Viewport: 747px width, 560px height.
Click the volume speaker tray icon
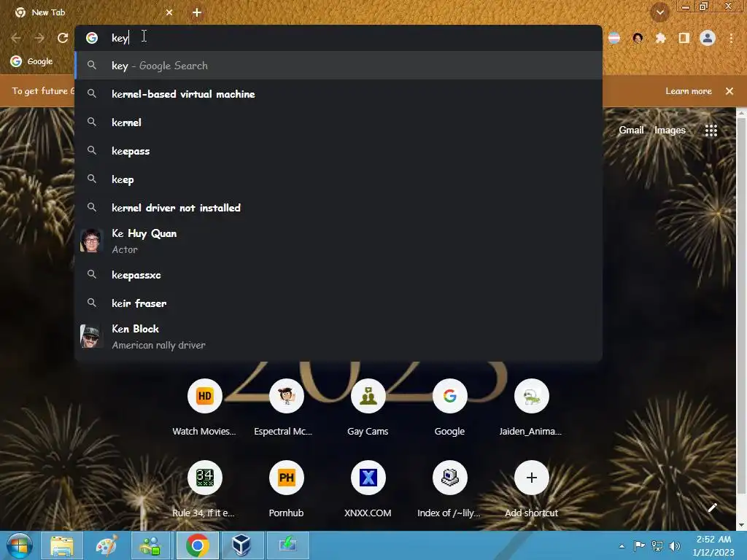point(675,545)
